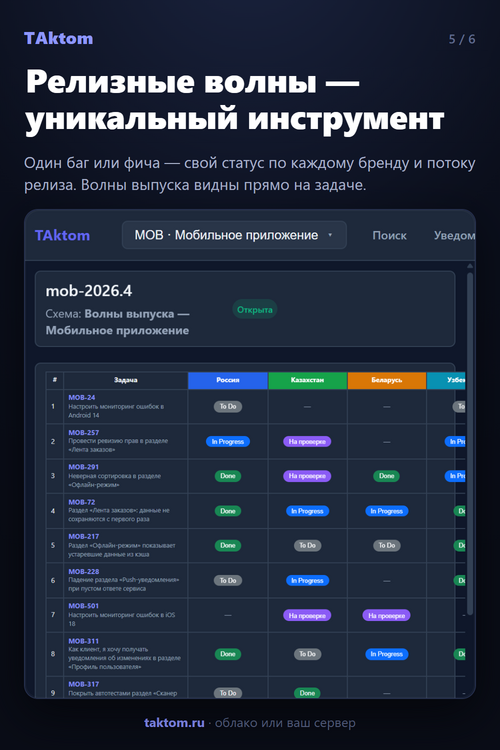
Task: Click the vertical scrollbar of the app panel
Action: [470, 442]
